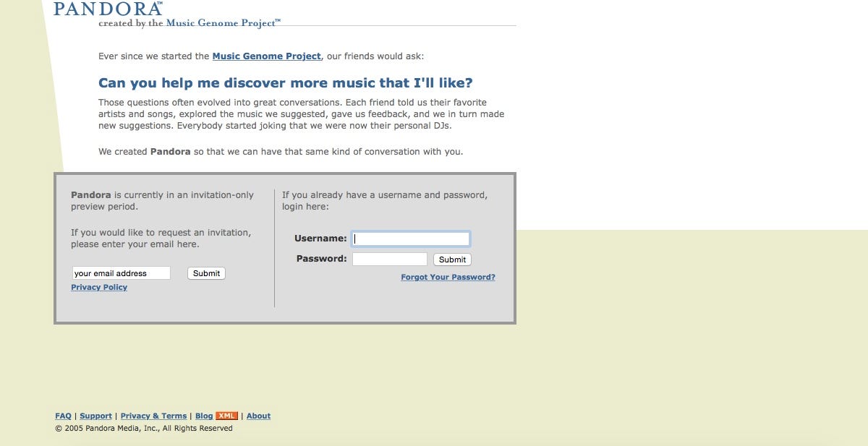
Task: Click the Username label
Action: [320, 238]
